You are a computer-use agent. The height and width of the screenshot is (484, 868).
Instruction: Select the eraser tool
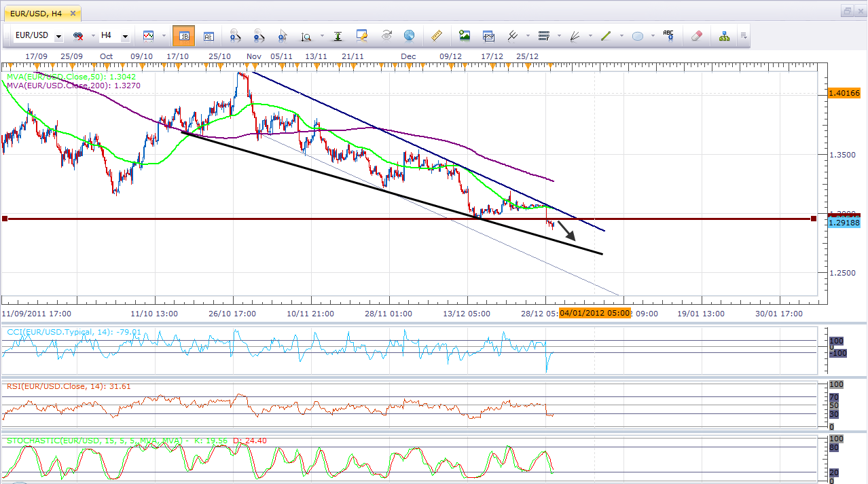click(696, 35)
